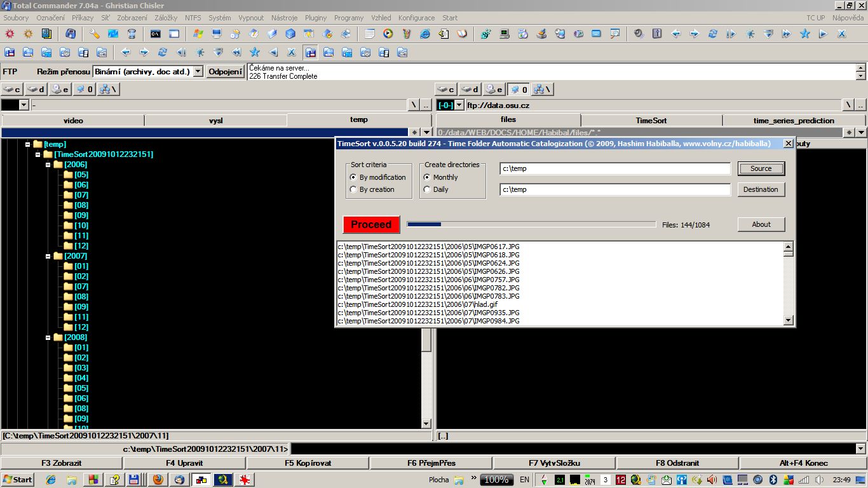Click the Odpojení disconnect button
The height and width of the screenshot is (488, 868).
tap(226, 72)
